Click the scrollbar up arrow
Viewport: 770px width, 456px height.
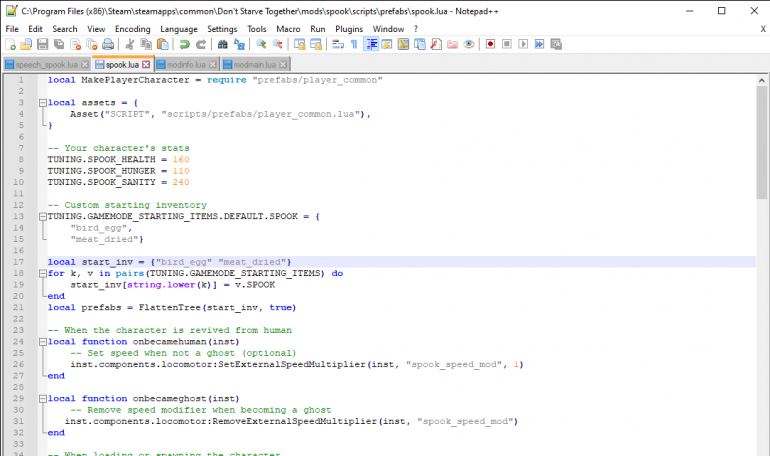pyautogui.click(x=762, y=80)
